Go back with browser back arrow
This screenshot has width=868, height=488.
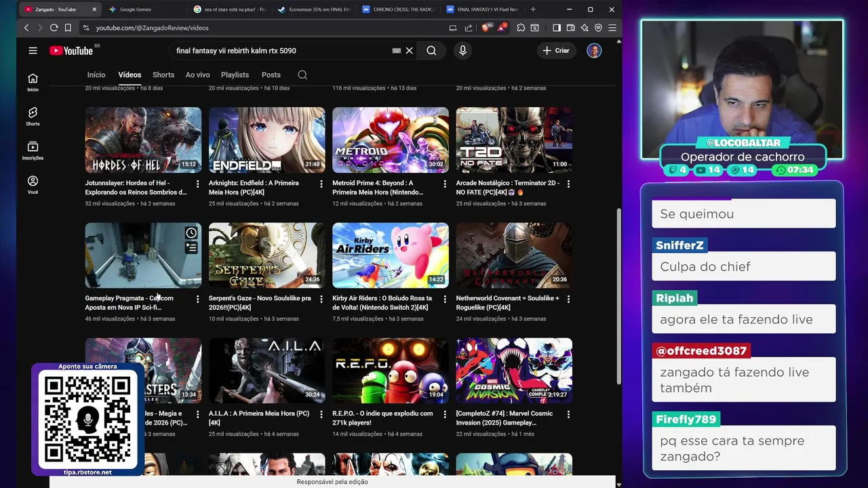26,28
